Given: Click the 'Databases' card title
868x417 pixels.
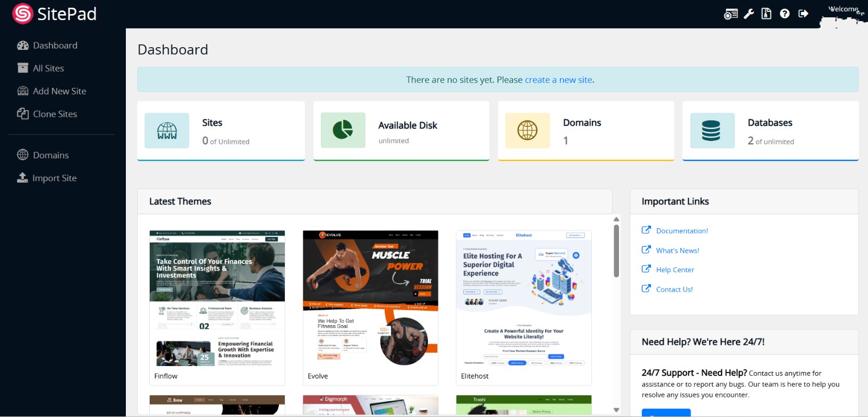Looking at the screenshot, I should pos(770,123).
